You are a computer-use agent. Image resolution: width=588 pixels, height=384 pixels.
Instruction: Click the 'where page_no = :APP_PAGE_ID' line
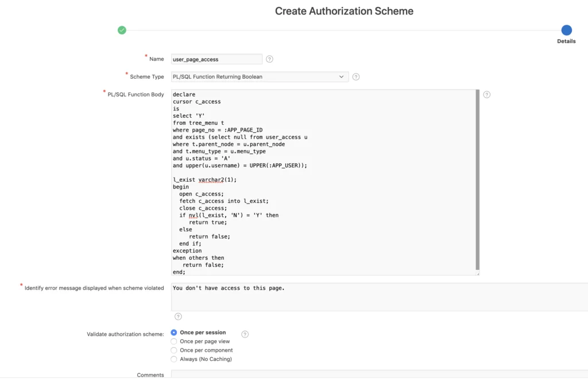(x=218, y=130)
